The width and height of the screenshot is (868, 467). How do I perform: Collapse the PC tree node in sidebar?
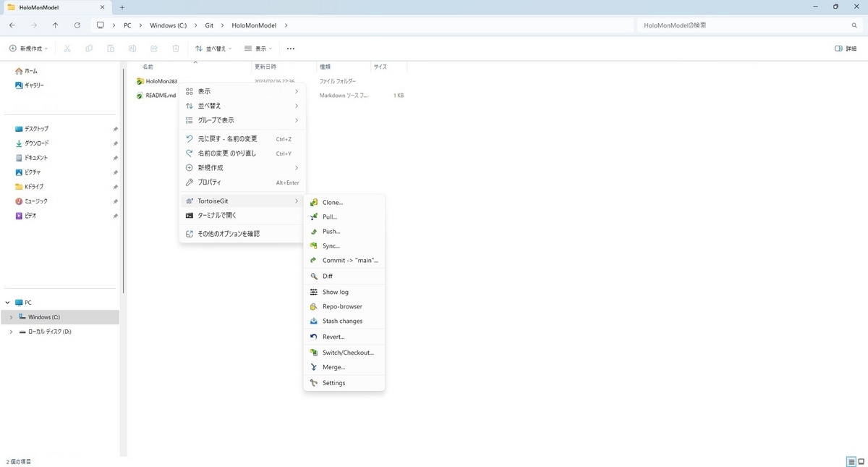pyautogui.click(x=7, y=302)
